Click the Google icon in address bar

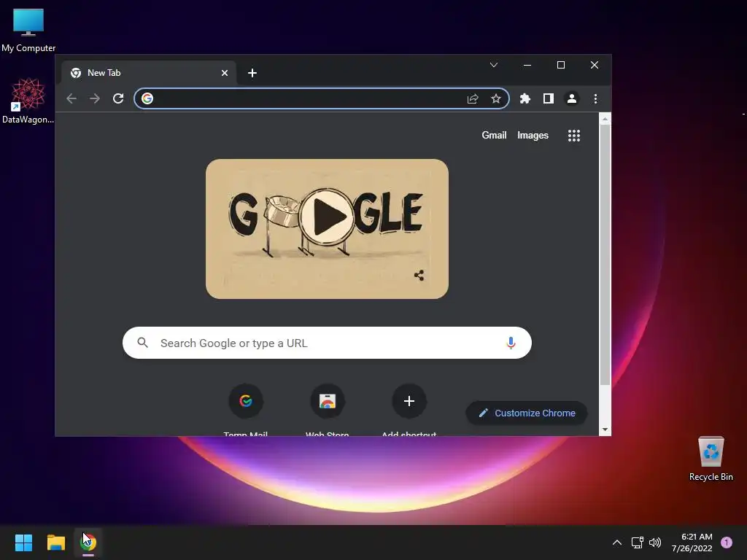[147, 98]
